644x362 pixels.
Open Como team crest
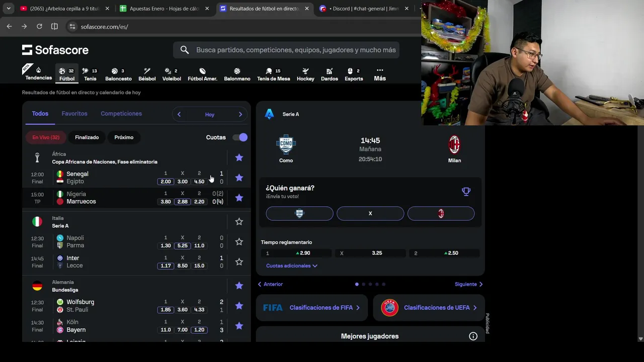(286, 144)
